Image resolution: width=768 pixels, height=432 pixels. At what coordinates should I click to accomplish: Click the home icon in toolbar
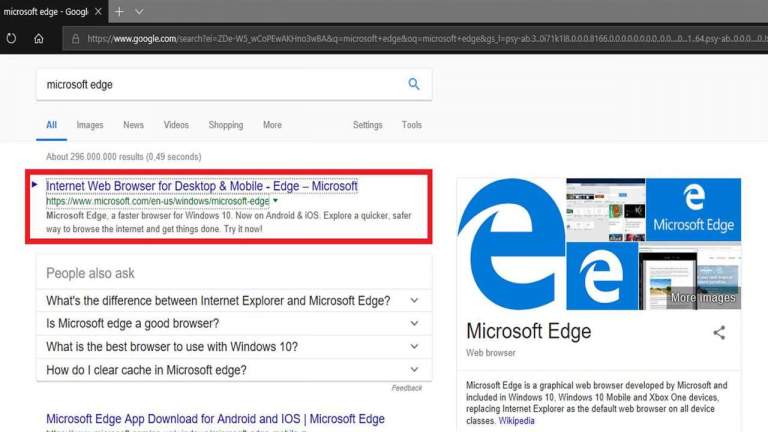click(x=39, y=38)
